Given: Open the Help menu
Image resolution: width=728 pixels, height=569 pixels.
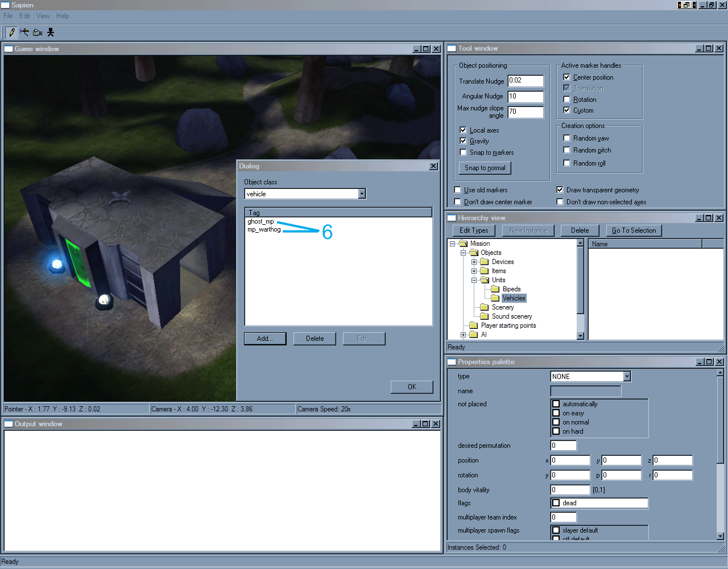Looking at the screenshot, I should pos(63,16).
